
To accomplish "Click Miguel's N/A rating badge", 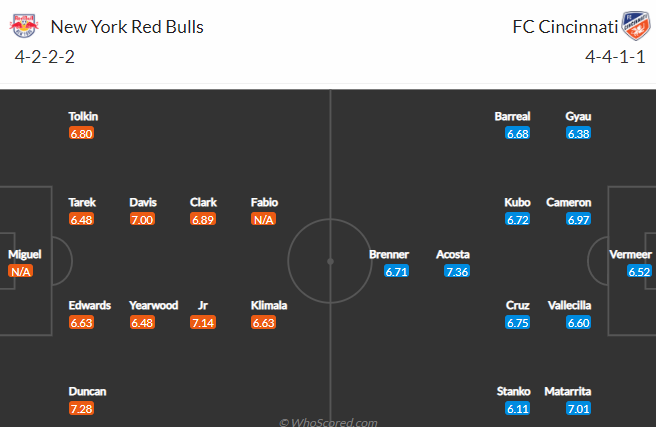I will pyautogui.click(x=20, y=271).
